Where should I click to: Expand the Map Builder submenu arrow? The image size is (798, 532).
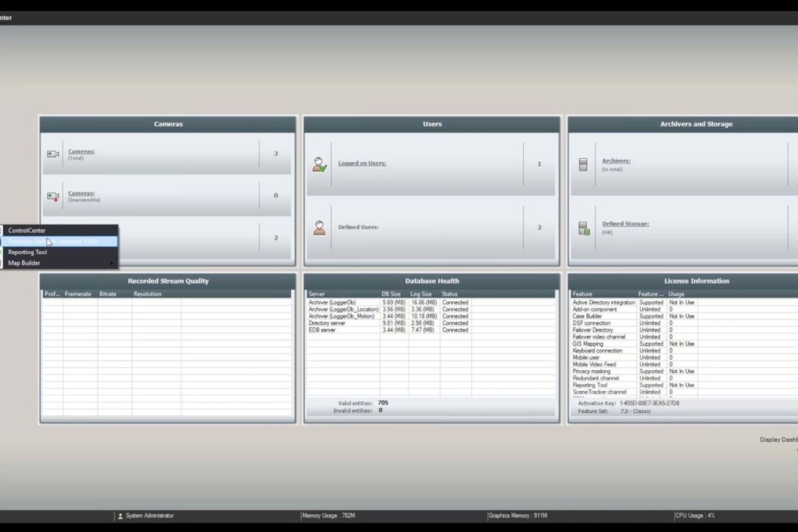[x=111, y=263]
